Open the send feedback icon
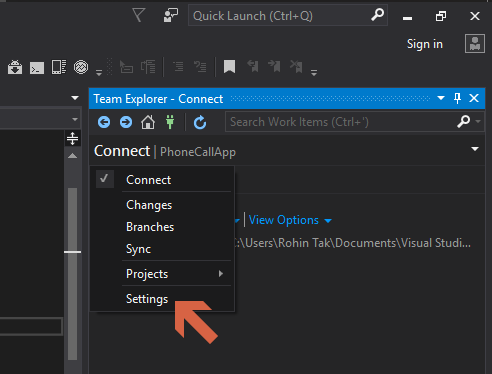Viewport: 492px width, 374px height. pos(171,15)
